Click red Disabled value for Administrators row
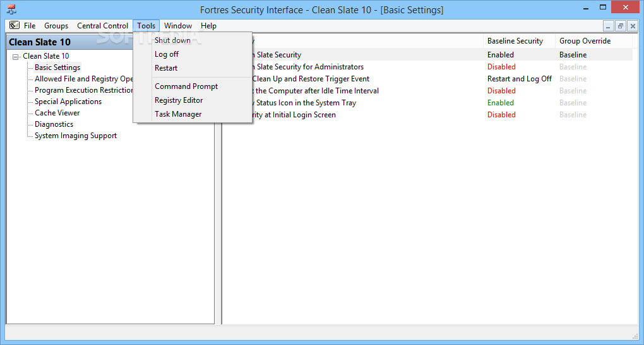This screenshot has width=644, height=345. (501, 66)
